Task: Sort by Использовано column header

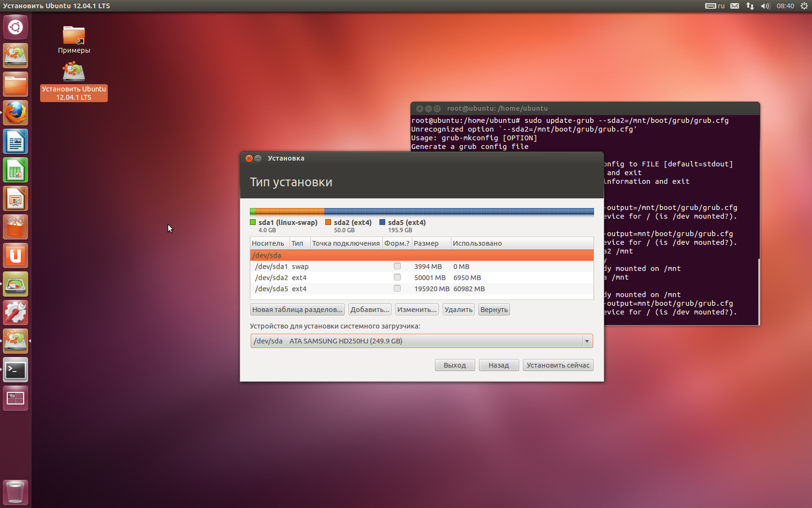Action: (522, 243)
